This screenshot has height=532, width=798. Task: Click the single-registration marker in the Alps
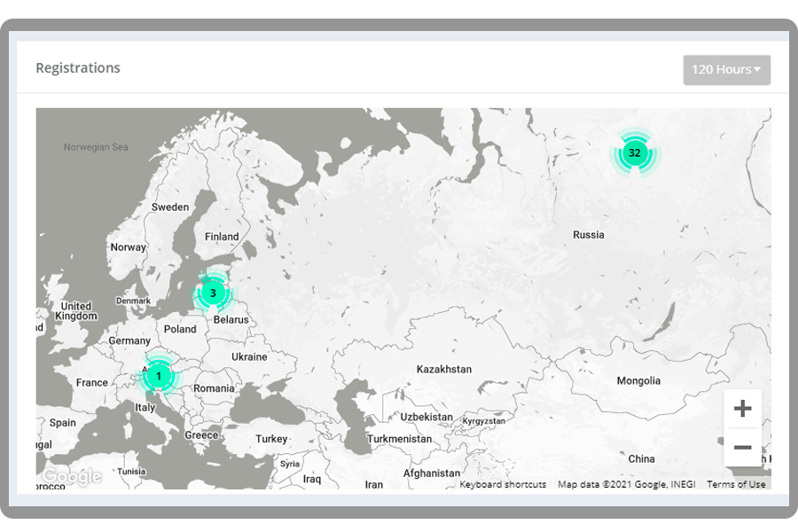pos(160,376)
